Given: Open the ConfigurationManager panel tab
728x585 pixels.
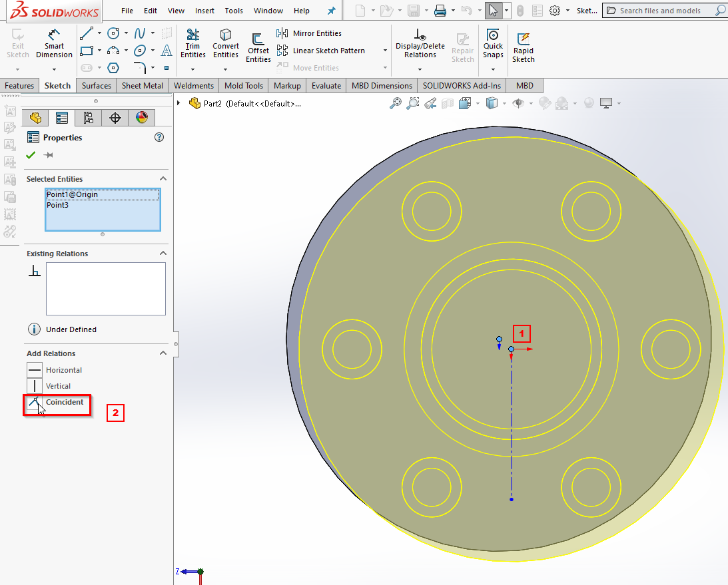Looking at the screenshot, I should (x=88, y=118).
